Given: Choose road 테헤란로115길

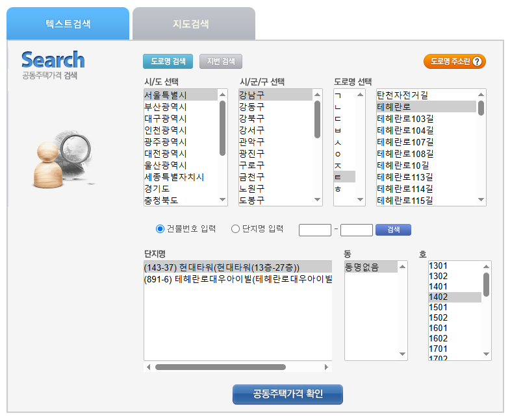Looking at the screenshot, I should point(426,200).
